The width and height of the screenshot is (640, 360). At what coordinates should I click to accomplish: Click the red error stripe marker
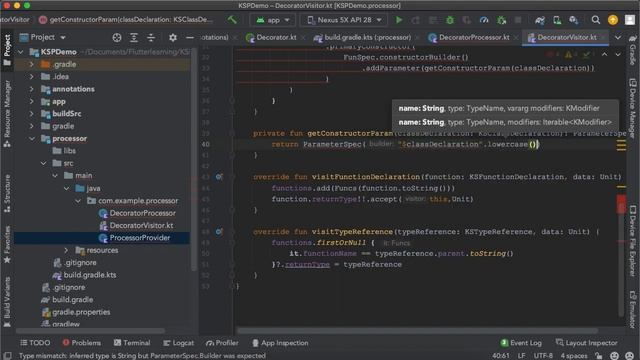click(x=621, y=204)
